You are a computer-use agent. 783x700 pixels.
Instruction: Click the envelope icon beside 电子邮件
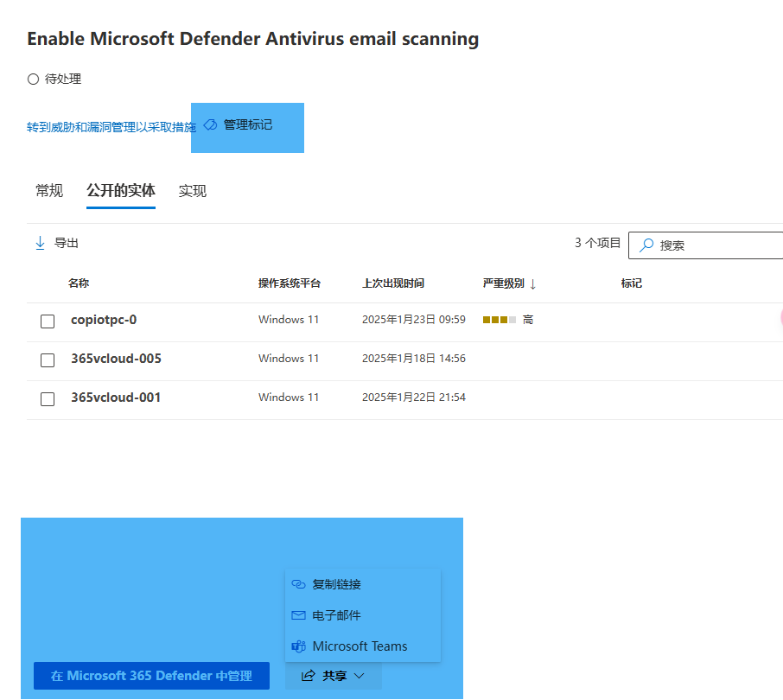pyautogui.click(x=298, y=615)
